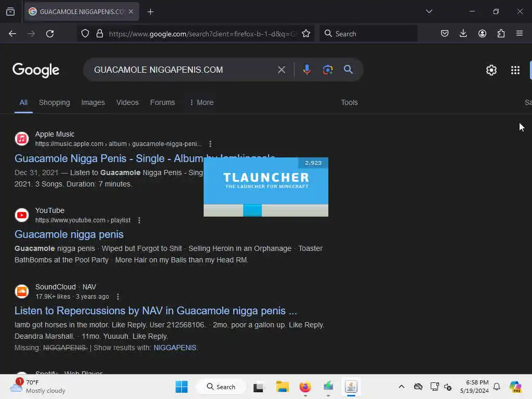Viewport: 532px width, 399px height.
Task: Open the Windows Start menu
Action: (181, 387)
